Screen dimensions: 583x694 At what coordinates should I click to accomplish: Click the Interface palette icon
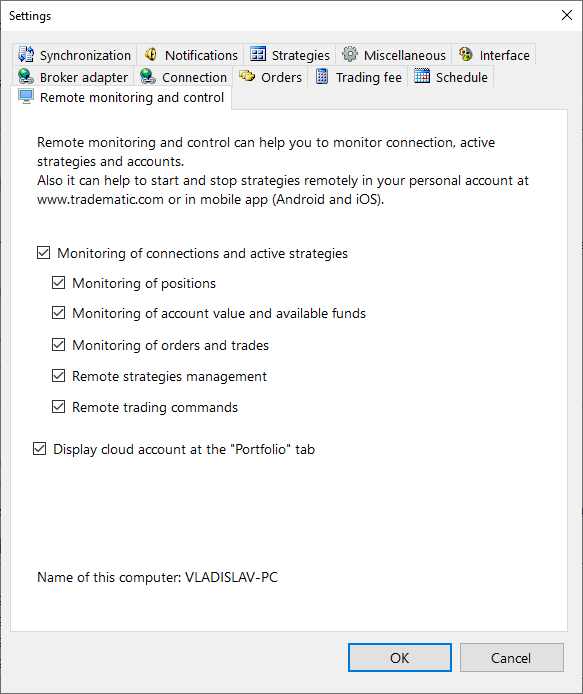(466, 54)
